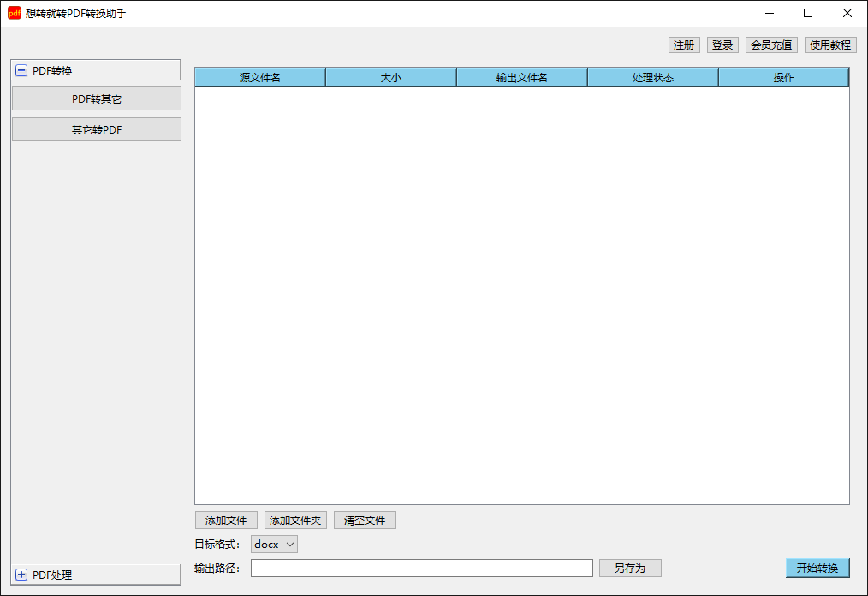Click the 输出路径 input field
This screenshot has height=596, width=868.
422,568
